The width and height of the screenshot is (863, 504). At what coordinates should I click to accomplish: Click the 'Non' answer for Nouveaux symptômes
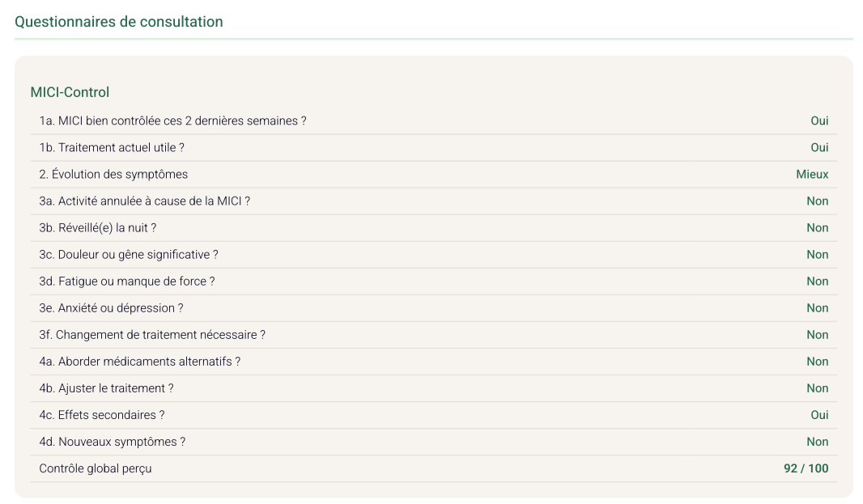(x=818, y=442)
